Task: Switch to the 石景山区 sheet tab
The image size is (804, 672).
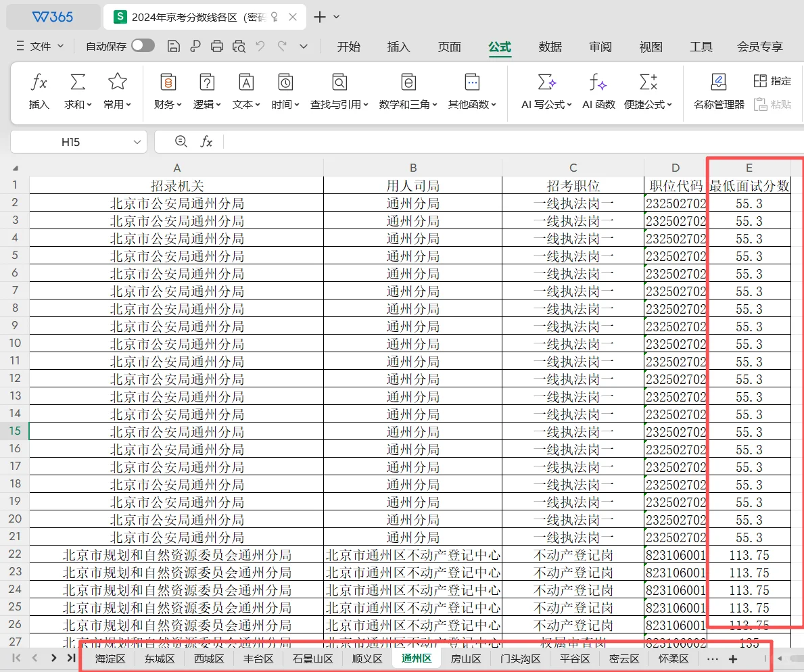Action: point(313,658)
